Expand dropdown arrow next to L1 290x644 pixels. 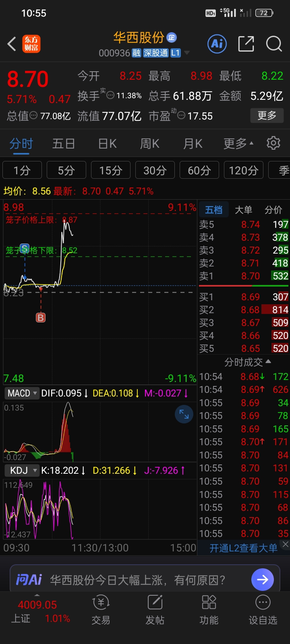[186, 53]
